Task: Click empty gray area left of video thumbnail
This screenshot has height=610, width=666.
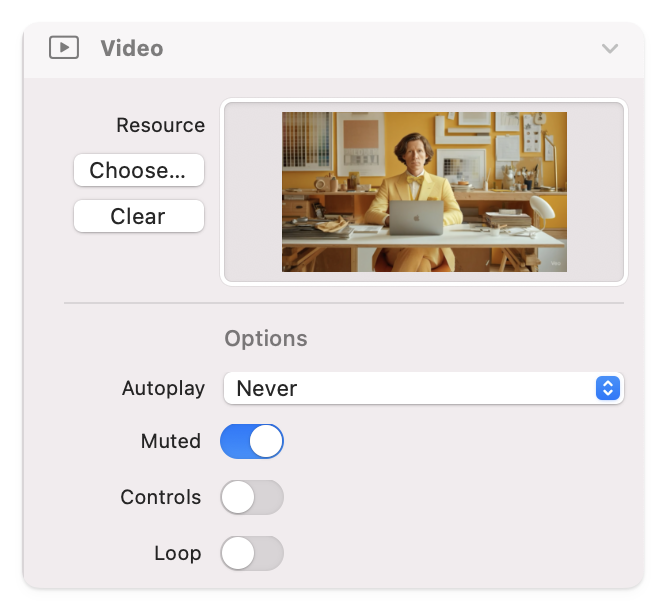Action: click(x=253, y=192)
